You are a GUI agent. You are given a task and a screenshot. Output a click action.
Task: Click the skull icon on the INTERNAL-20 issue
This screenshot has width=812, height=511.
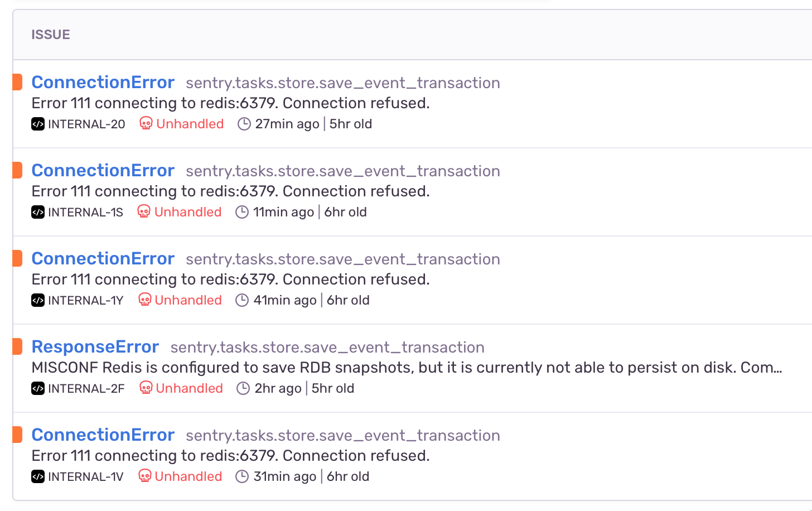click(x=146, y=123)
